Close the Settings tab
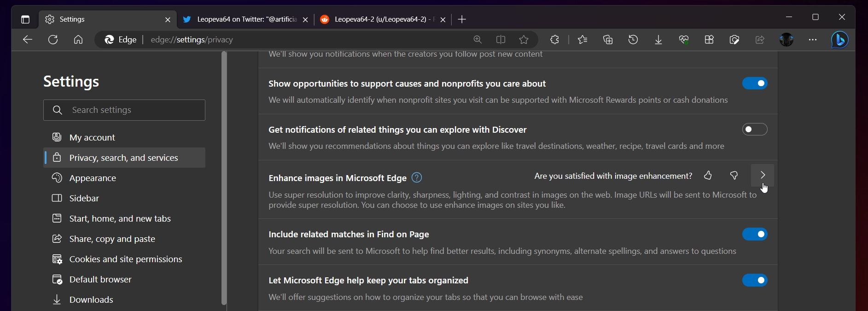This screenshot has width=868, height=311. tap(168, 20)
